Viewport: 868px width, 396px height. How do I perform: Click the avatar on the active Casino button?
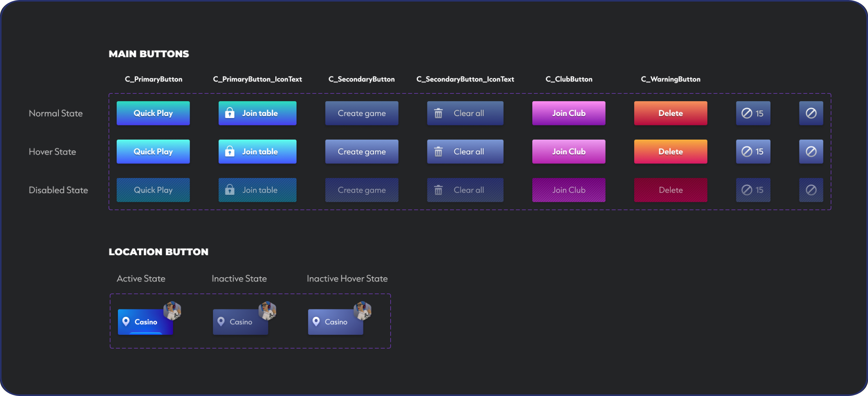pyautogui.click(x=172, y=311)
